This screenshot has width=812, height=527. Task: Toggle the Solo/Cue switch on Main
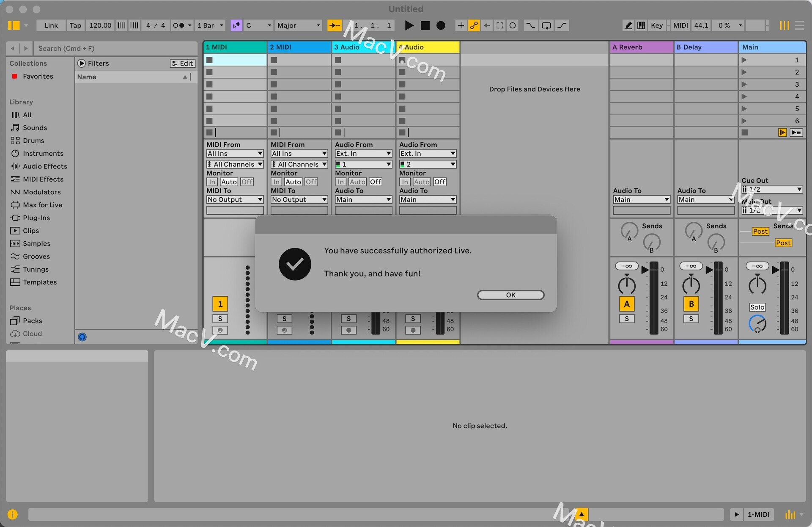point(757,307)
